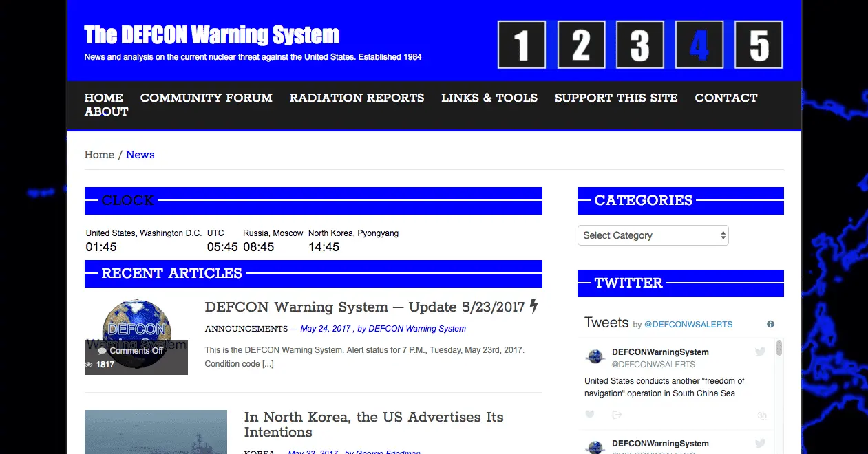The width and height of the screenshot is (868, 454).
Task: Open the ANNOUNCEMENTS category link
Action: (x=246, y=329)
